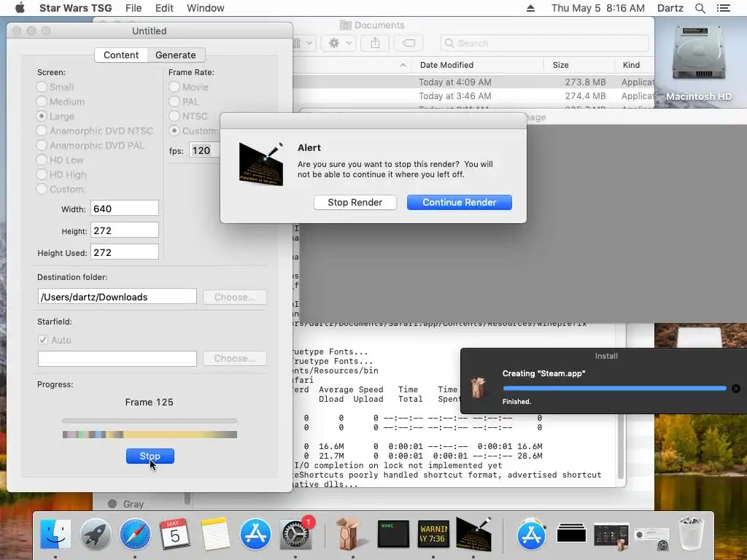Click Choose for Starfield file
747x560 pixels.
[x=234, y=359]
